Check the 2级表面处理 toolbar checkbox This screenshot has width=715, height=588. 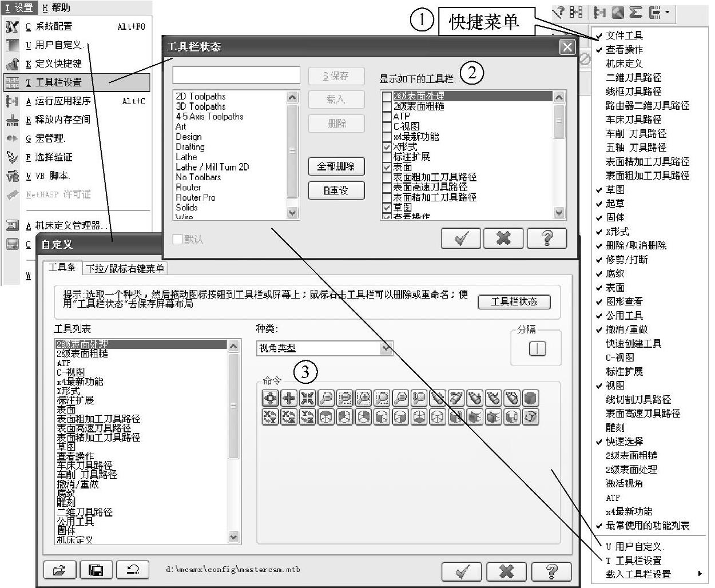pyautogui.click(x=387, y=96)
